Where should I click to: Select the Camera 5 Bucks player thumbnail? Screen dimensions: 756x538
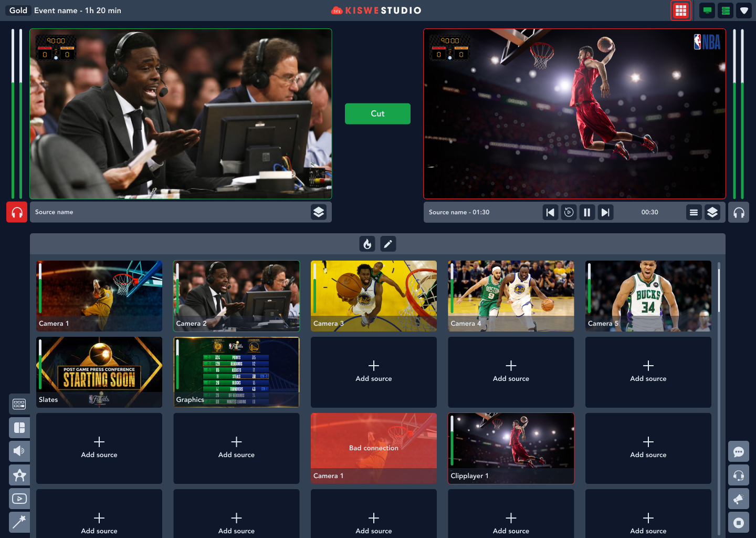point(648,296)
